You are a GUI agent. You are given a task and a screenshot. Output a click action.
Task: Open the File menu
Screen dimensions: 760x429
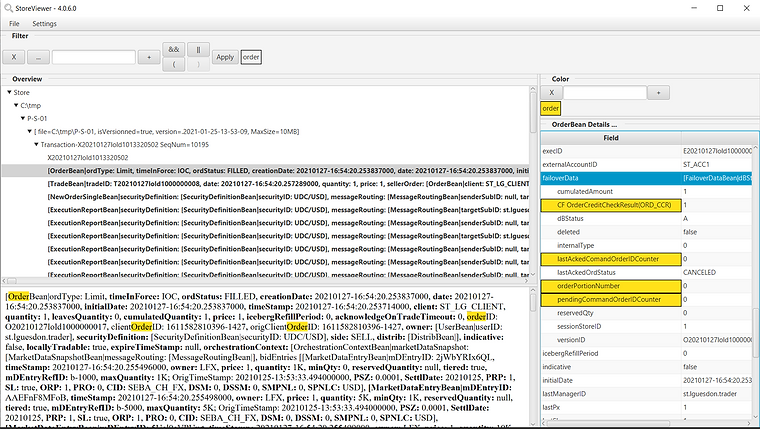[14, 23]
